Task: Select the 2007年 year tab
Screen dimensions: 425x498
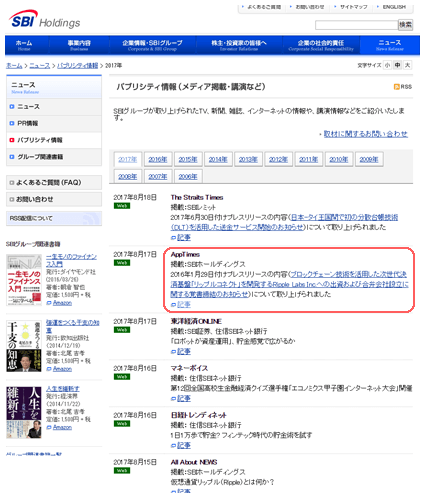Action: point(158,176)
